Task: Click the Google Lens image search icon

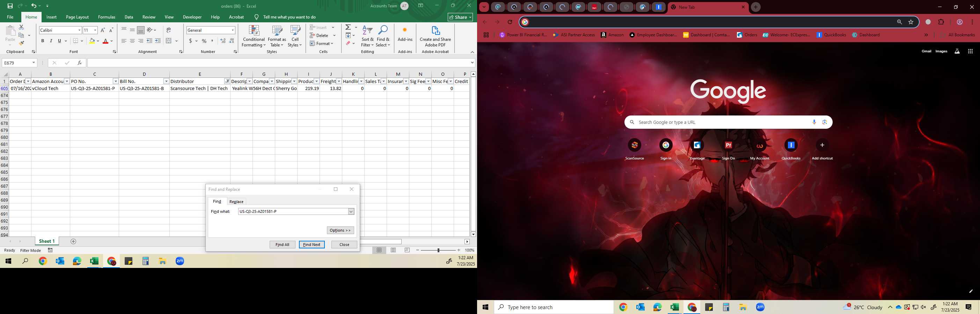Action: pyautogui.click(x=824, y=122)
